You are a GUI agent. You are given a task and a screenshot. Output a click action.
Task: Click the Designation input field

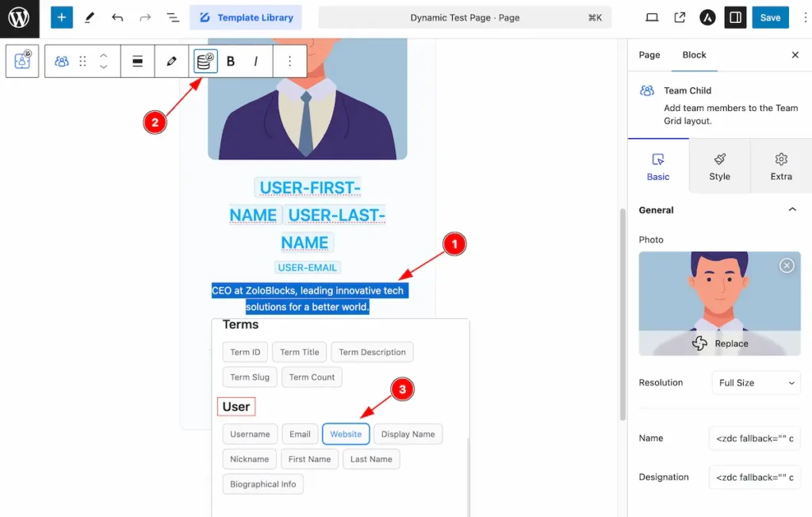click(x=755, y=477)
